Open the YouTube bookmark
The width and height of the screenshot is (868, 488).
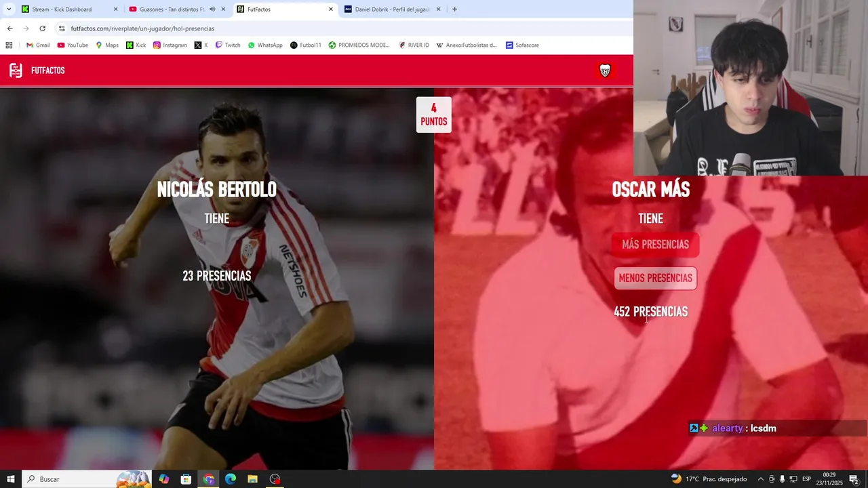point(73,45)
